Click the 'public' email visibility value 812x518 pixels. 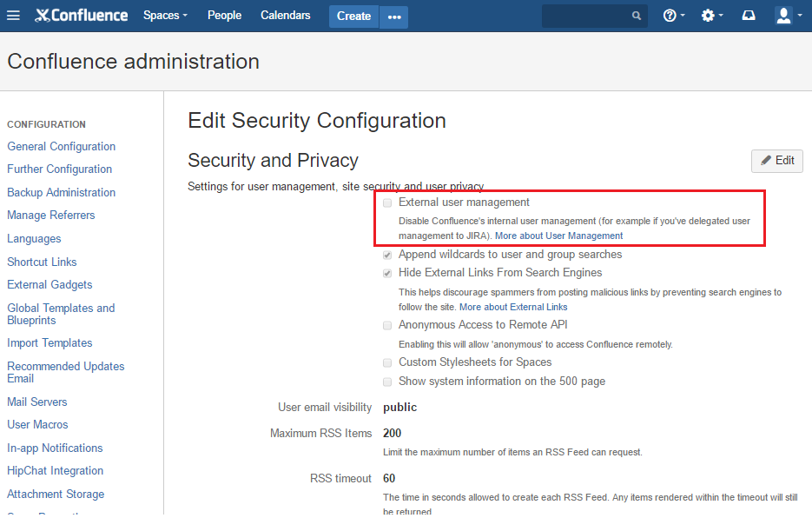tap(399, 408)
